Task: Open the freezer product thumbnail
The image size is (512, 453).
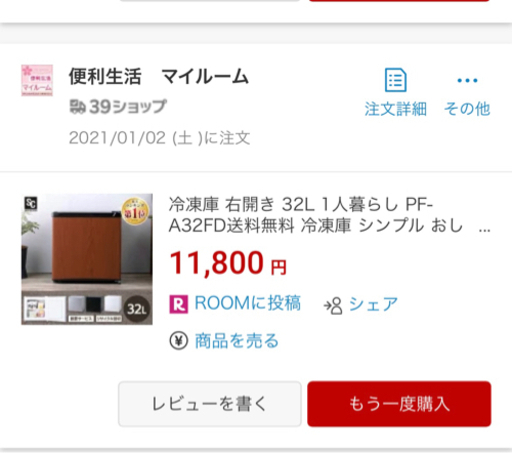Action: 87,259
